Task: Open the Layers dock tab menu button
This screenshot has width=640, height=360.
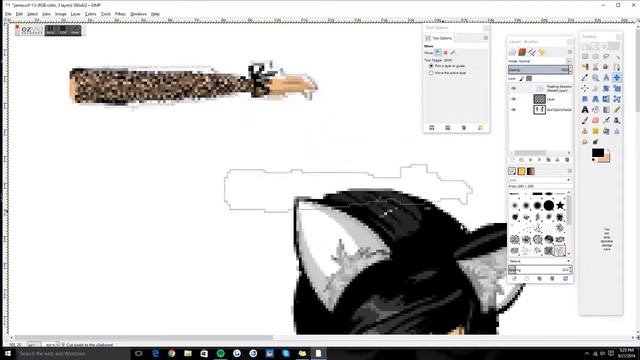Action: pos(570,52)
